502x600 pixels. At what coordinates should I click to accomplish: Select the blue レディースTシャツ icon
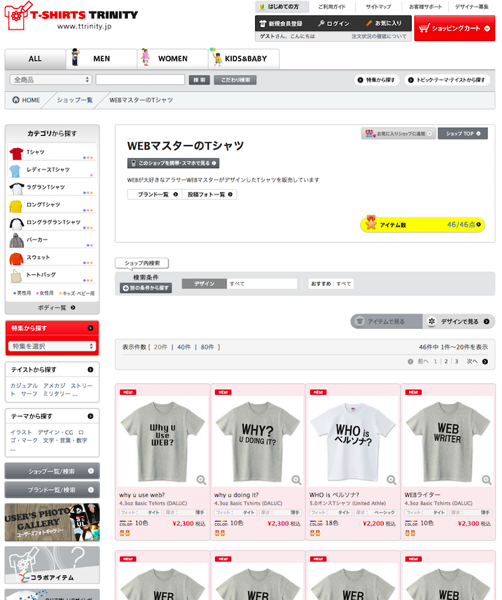[x=15, y=171]
